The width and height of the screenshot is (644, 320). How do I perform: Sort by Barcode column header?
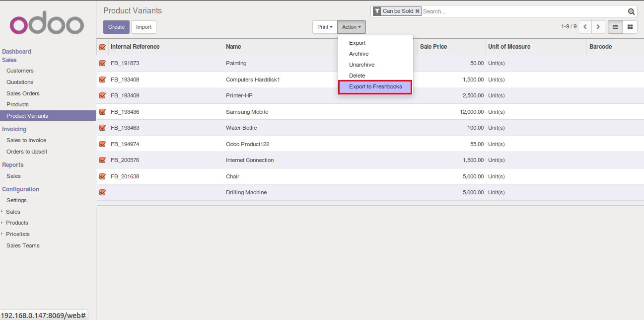coord(600,47)
